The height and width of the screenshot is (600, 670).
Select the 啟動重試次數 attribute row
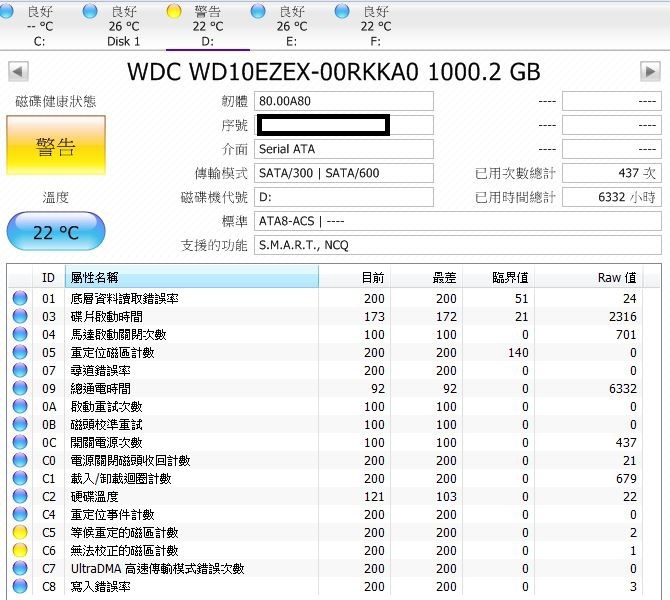pyautogui.click(x=325, y=406)
